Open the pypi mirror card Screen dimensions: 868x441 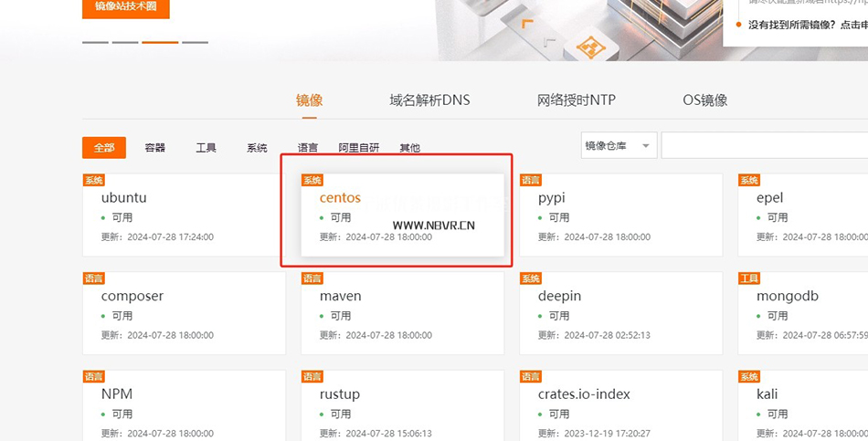620,215
